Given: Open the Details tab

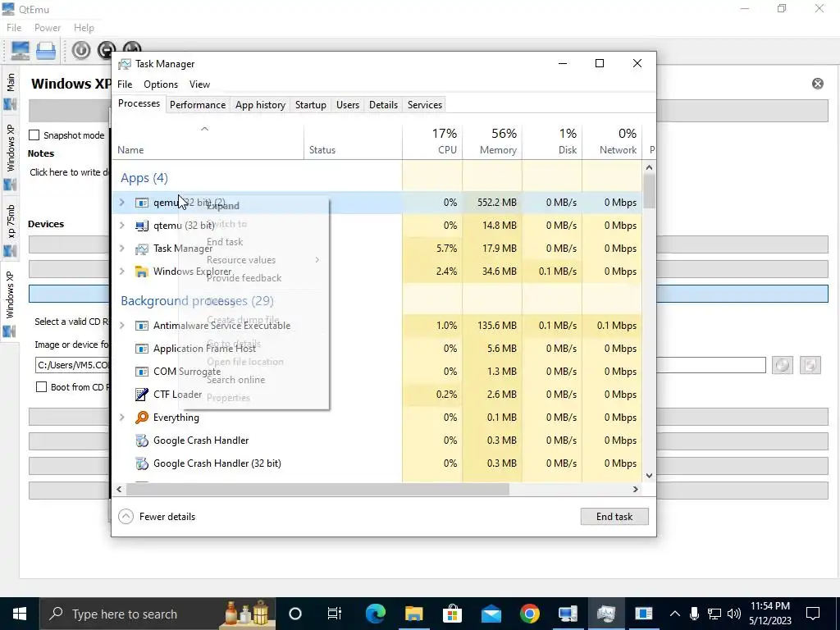Looking at the screenshot, I should point(383,105).
